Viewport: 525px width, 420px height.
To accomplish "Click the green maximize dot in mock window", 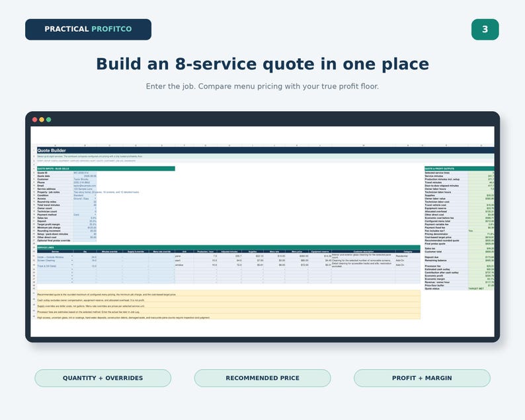I will [48, 120].
